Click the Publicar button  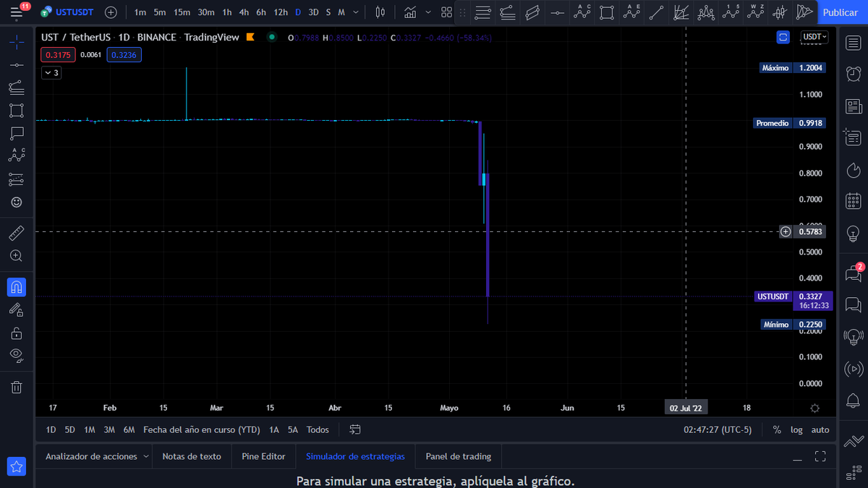(840, 12)
